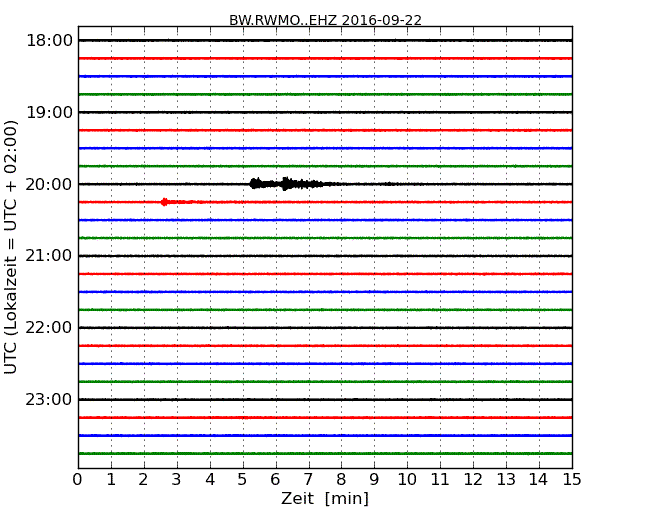Click the black trace at 18:00

coord(325,41)
